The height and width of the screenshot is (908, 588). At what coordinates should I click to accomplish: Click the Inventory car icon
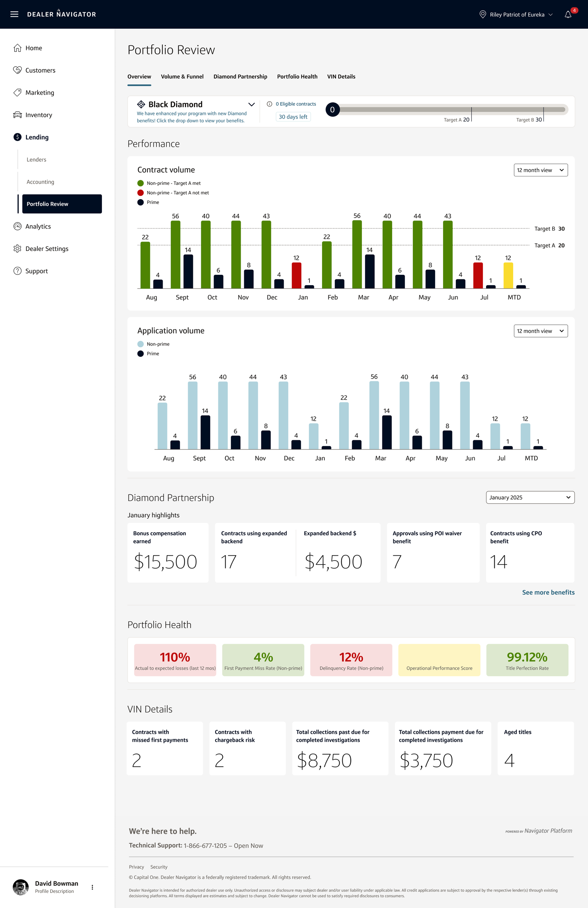click(x=17, y=115)
